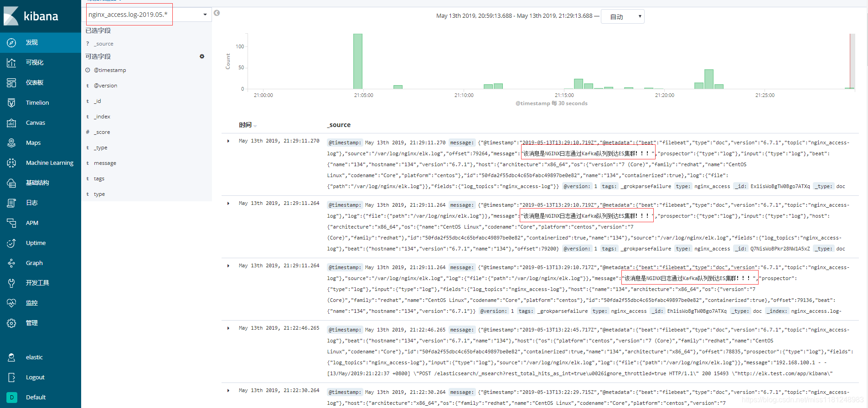Click the Default space label

pyautogui.click(x=36, y=397)
